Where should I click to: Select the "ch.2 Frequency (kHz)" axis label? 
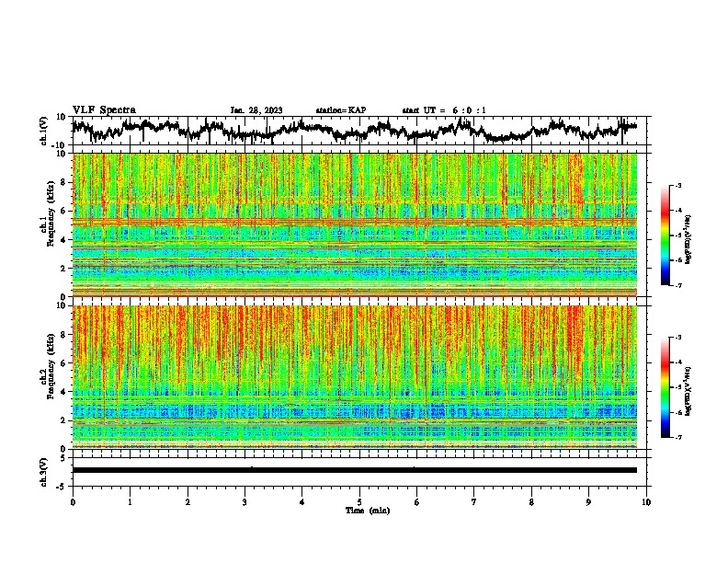click(x=48, y=365)
